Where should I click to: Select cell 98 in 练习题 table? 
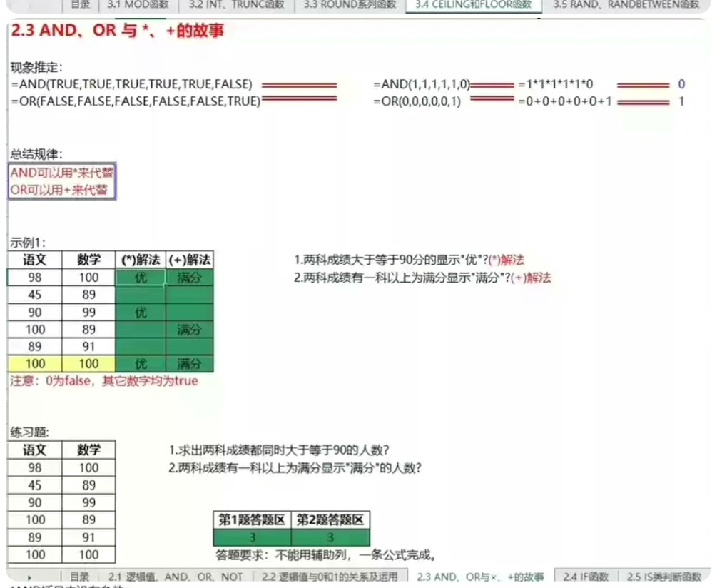click(34, 467)
